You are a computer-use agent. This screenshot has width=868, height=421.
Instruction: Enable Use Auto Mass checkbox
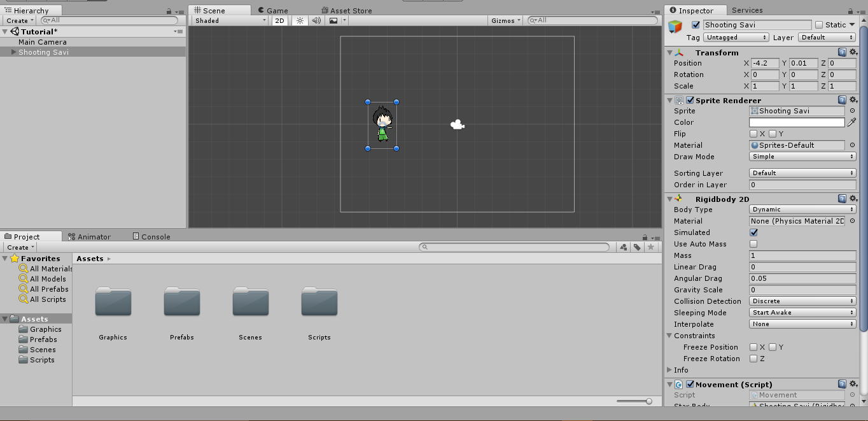[753, 244]
